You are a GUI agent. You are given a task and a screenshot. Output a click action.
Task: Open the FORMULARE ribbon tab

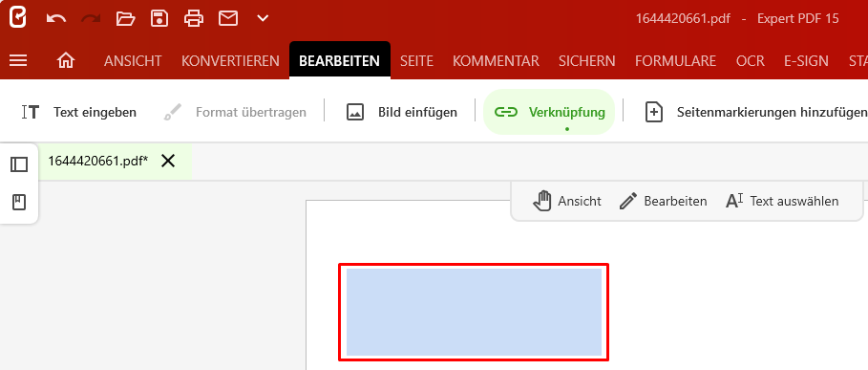coord(675,61)
